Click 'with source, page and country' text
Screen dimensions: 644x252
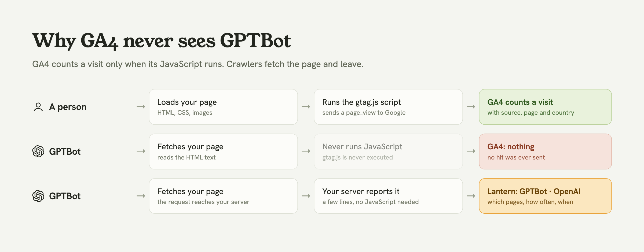pos(531,113)
